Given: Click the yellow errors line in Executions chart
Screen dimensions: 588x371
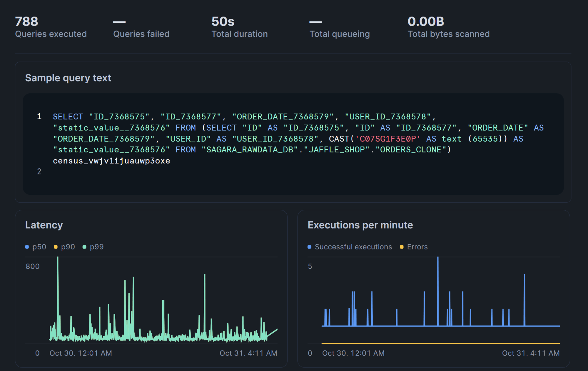Looking at the screenshot, I should pos(441,343).
